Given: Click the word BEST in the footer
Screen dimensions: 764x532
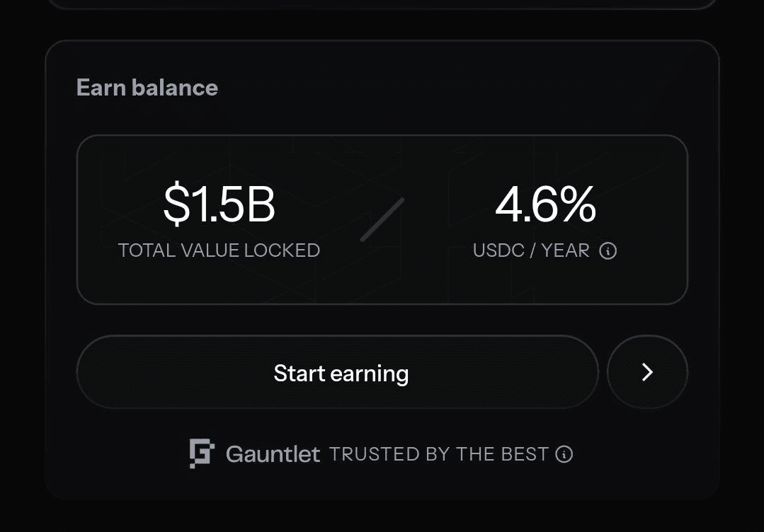Looking at the screenshot, I should click(x=525, y=454).
